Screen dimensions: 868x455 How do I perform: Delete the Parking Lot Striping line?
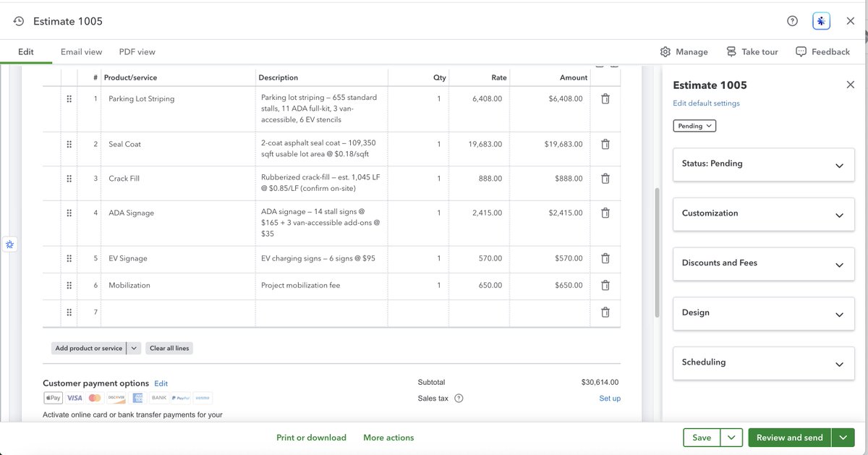pyautogui.click(x=605, y=98)
